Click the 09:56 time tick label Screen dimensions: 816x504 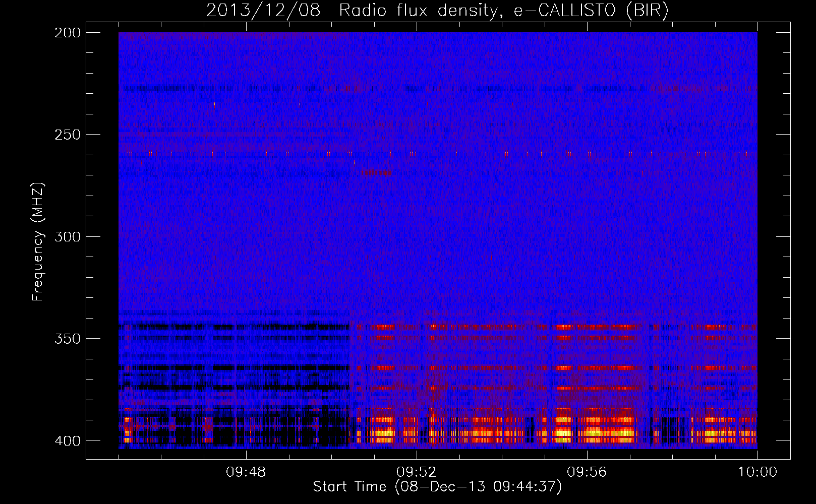tap(587, 472)
